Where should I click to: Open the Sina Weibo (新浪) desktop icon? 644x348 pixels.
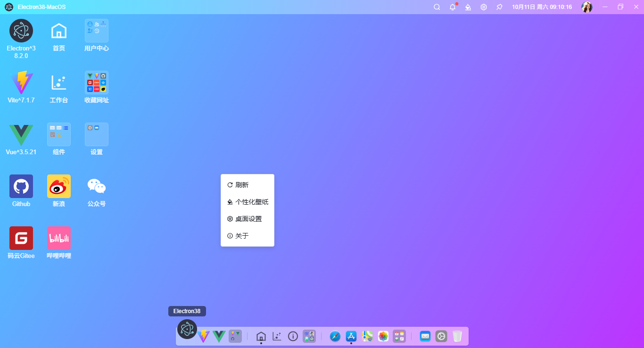coord(59,186)
